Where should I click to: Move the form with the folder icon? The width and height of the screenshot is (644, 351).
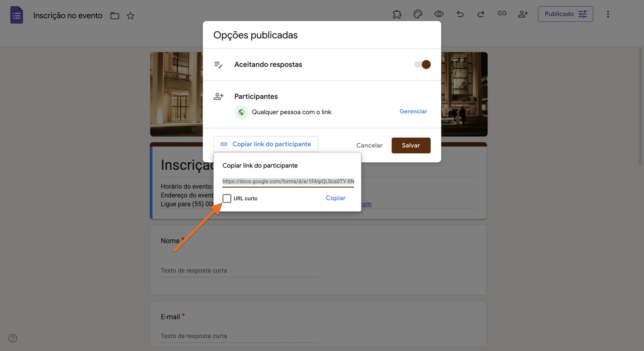pos(115,15)
